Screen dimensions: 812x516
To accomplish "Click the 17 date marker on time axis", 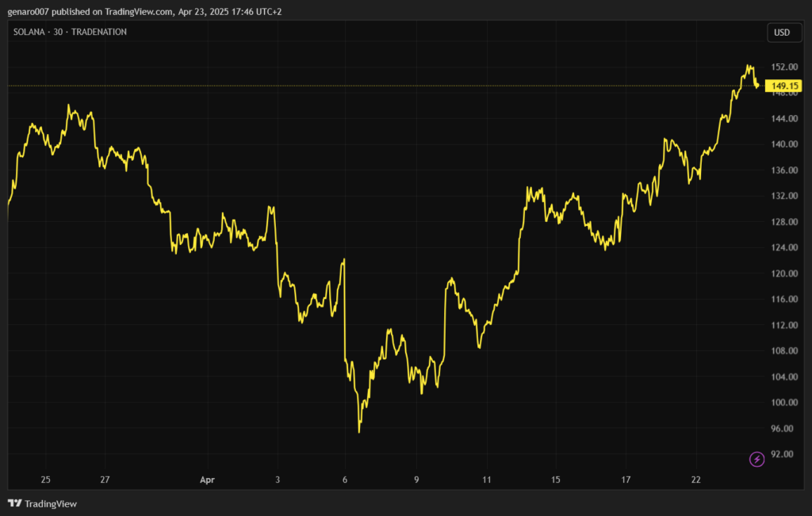I will coord(626,480).
